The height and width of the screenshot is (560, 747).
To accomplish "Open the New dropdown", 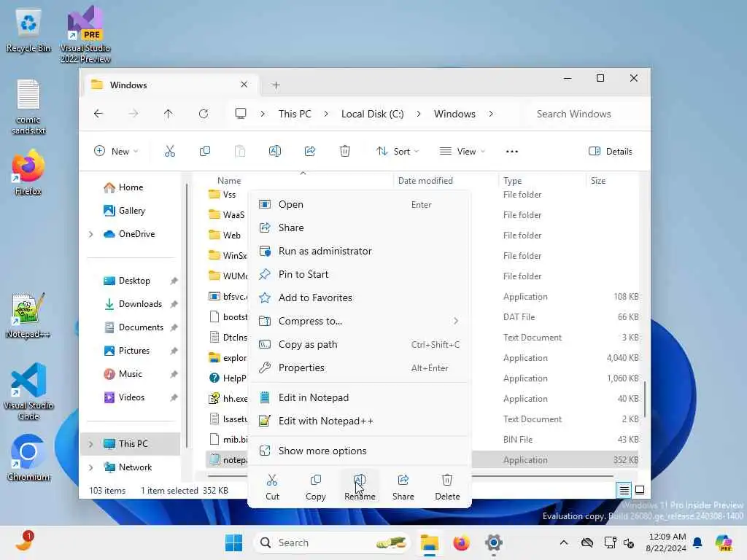I will click(x=116, y=152).
